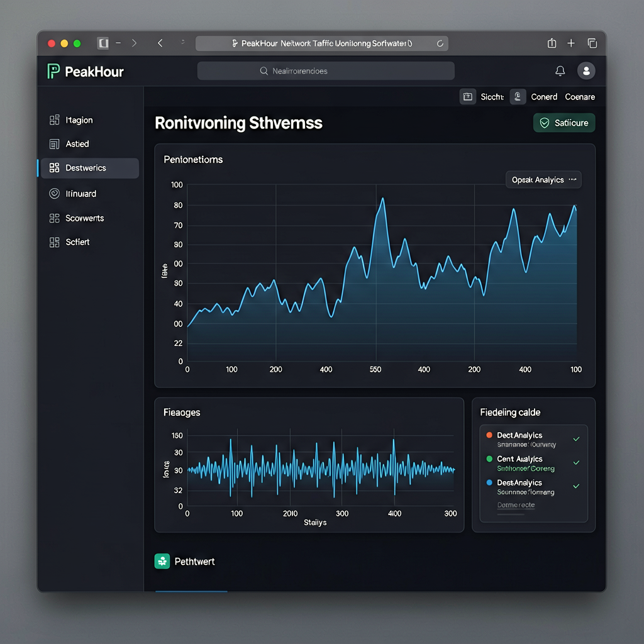The height and width of the screenshot is (644, 644).
Task: Select the Itinuard menu item
Action: pos(90,194)
